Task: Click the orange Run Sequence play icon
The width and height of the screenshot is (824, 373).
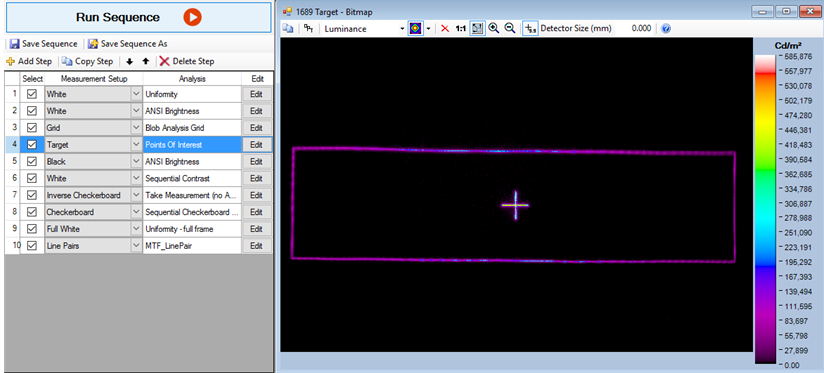Action: tap(192, 18)
